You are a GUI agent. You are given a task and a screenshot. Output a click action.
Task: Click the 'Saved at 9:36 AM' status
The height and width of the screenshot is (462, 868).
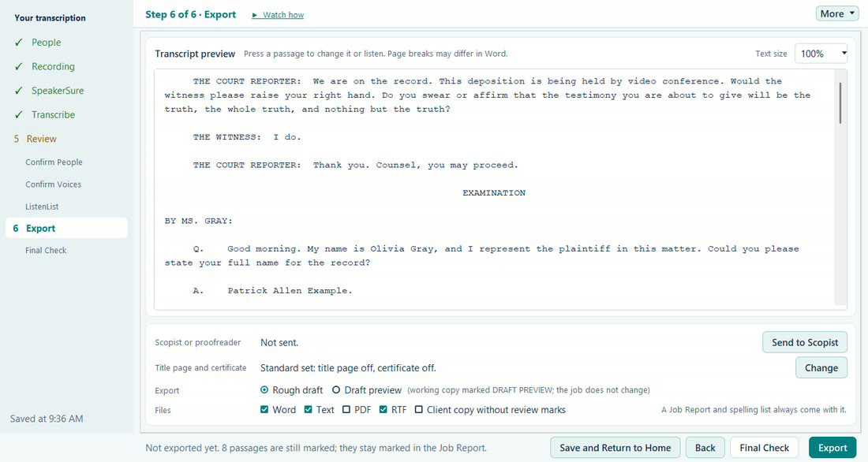tap(47, 419)
